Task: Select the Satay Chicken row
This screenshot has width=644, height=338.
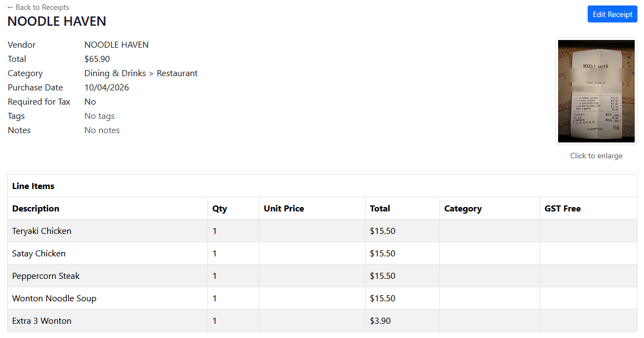Action: [38, 253]
